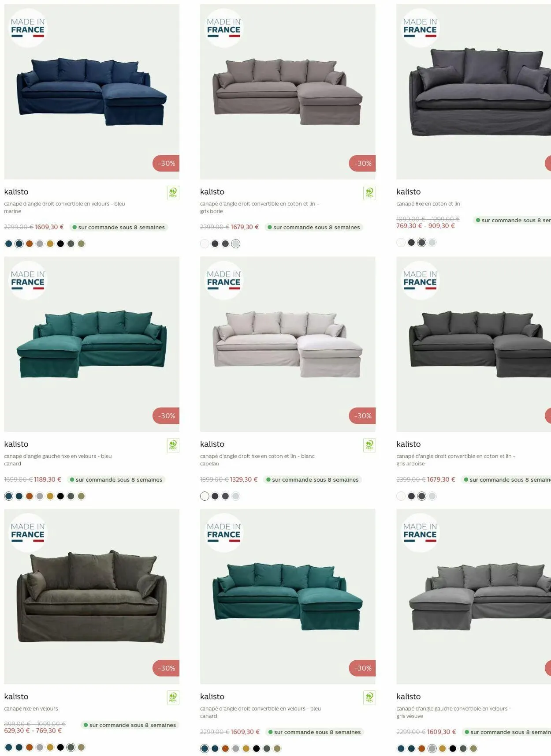Click -30% badge on gris borie sofa
This screenshot has width=551, height=756.
click(x=362, y=163)
